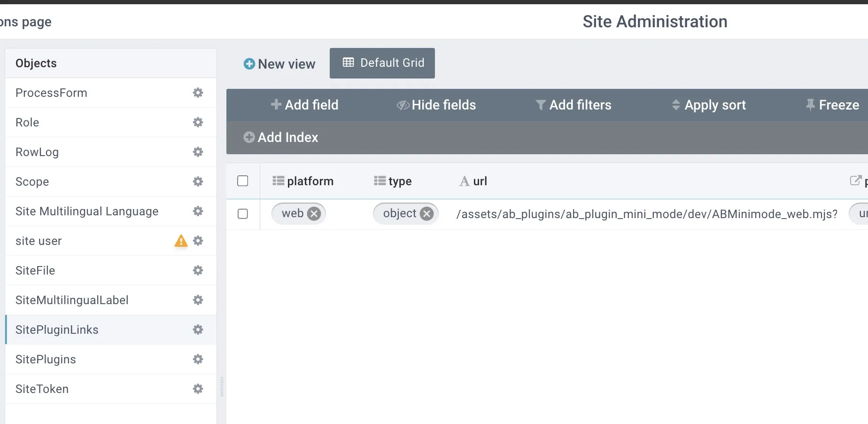
Task: Click the gear icon next to Role
Action: click(x=198, y=122)
